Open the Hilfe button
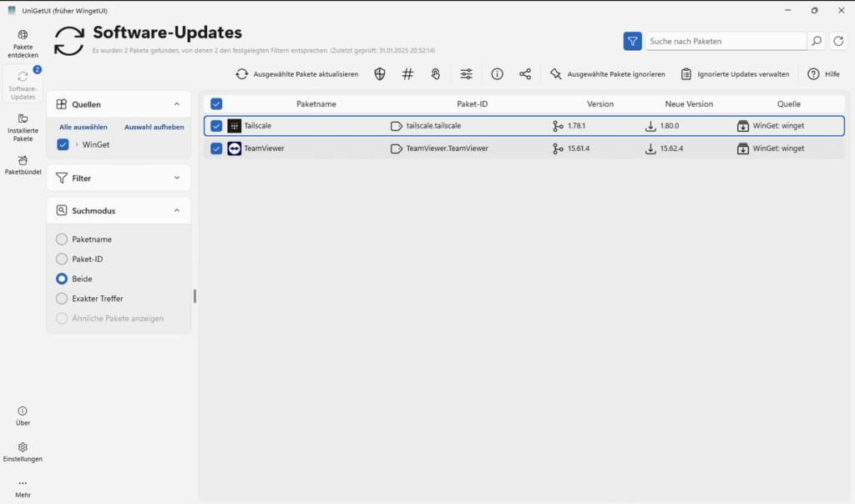This screenshot has width=855, height=504. [x=823, y=74]
